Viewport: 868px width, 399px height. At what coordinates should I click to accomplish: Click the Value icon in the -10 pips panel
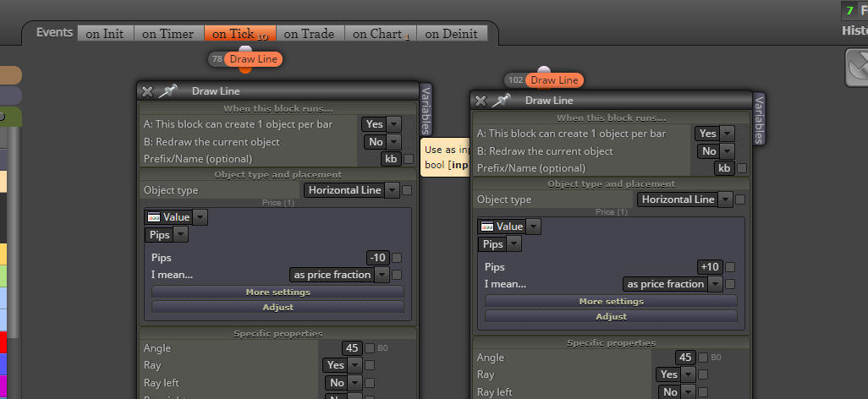[154, 217]
